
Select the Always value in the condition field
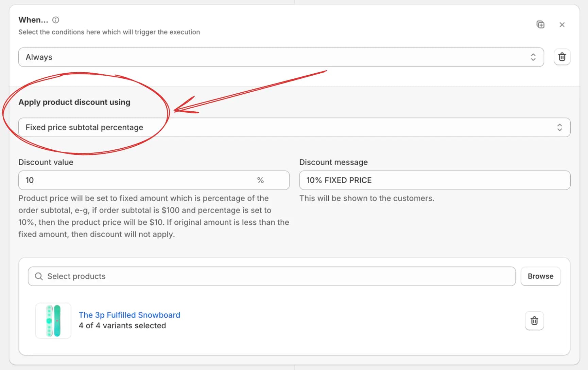click(x=38, y=57)
